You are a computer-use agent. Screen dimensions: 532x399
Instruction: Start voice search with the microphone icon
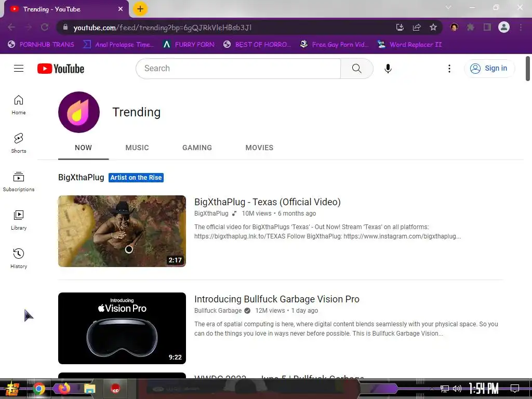pyautogui.click(x=388, y=69)
